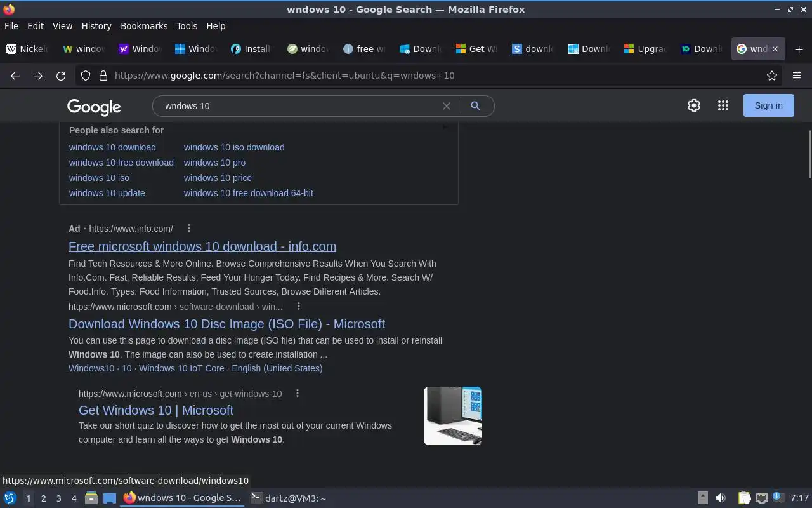Open the Help menu
This screenshot has width=812, height=508.
216,26
